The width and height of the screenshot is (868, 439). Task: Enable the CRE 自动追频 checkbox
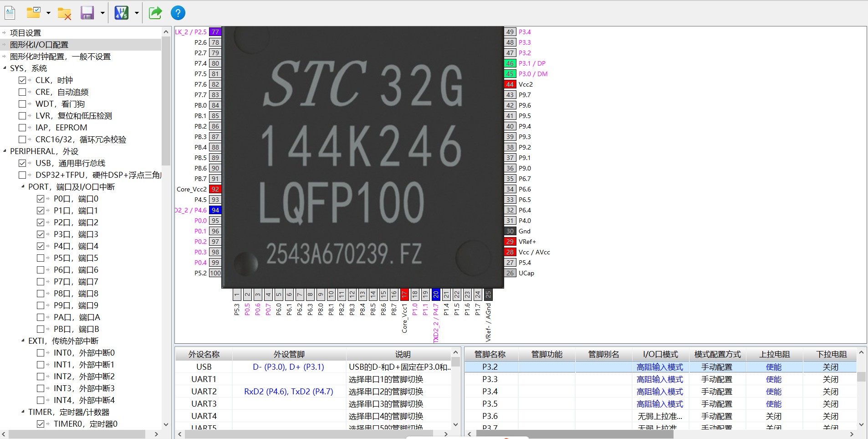22,92
